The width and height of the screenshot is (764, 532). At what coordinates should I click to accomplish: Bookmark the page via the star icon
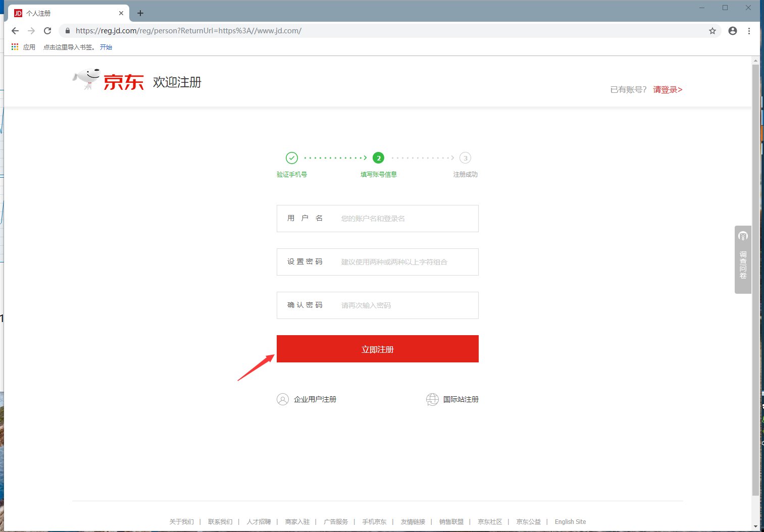pos(712,31)
